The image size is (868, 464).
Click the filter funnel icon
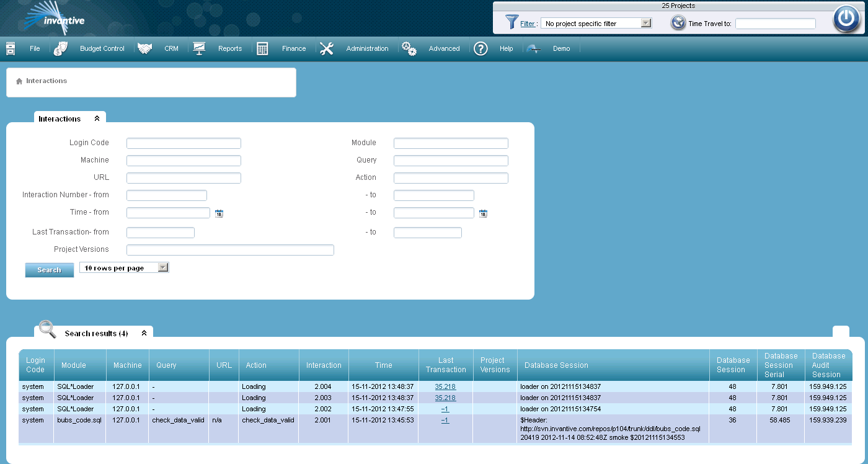click(511, 23)
